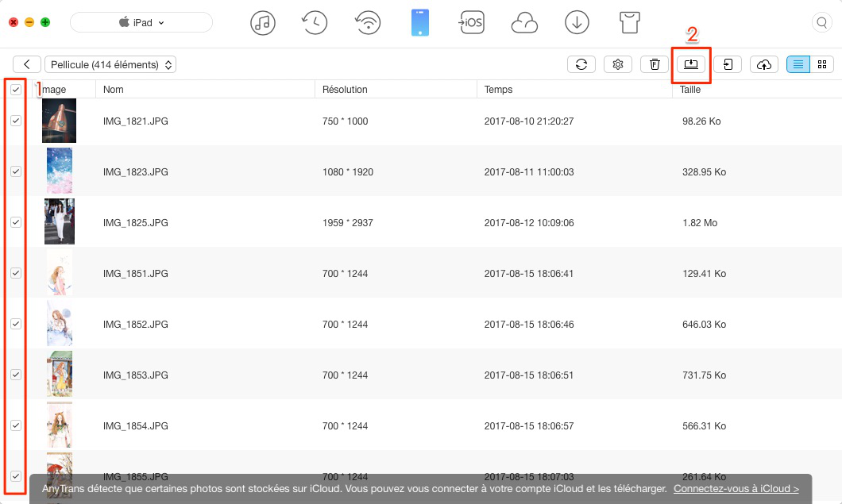Click the size value 98.26 Ko
Screen dimensions: 842x504
(x=701, y=121)
